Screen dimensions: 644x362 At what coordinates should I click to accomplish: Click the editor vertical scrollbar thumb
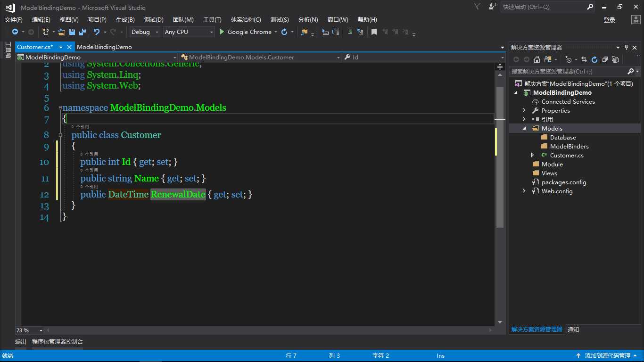coord(500,158)
